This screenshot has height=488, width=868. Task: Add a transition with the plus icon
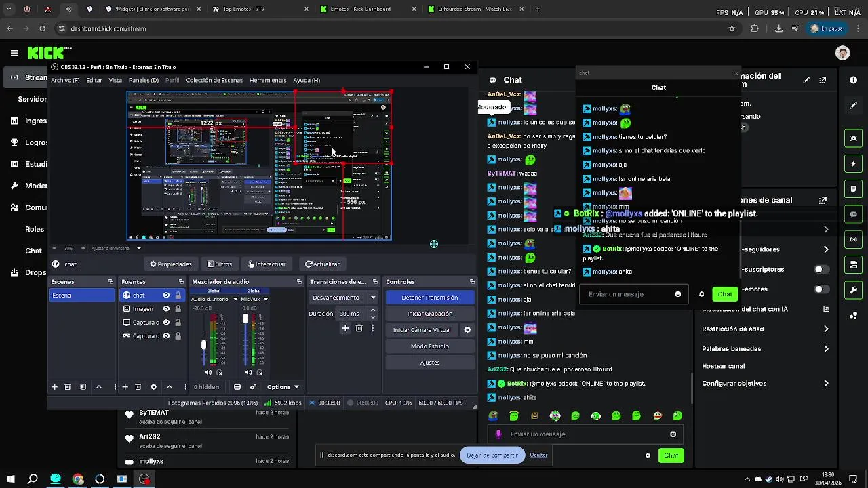pos(345,328)
